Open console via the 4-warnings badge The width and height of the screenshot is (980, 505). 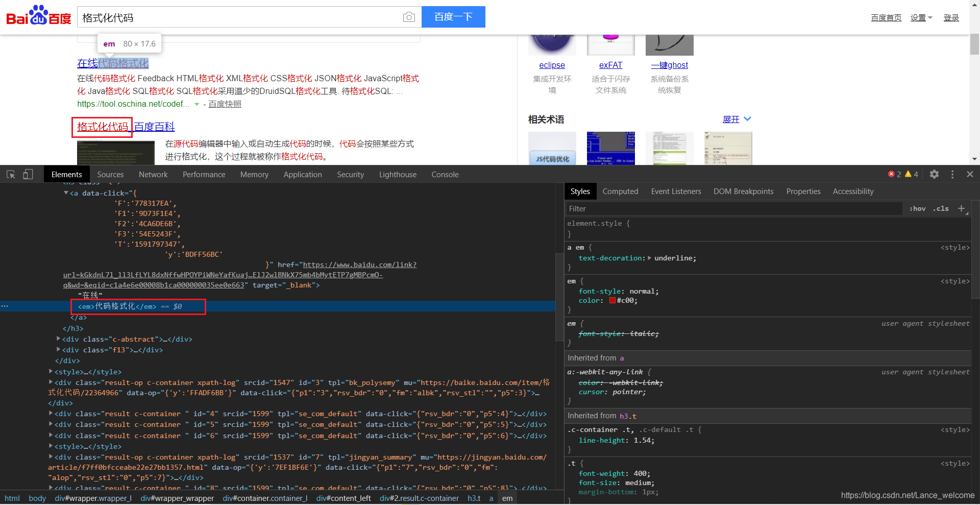point(911,174)
